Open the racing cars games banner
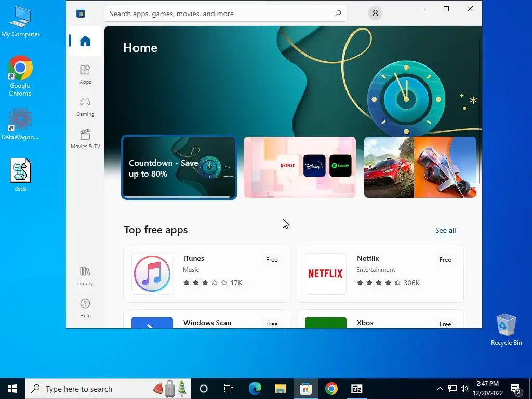Viewport: 532px width, 399px height. (x=420, y=167)
